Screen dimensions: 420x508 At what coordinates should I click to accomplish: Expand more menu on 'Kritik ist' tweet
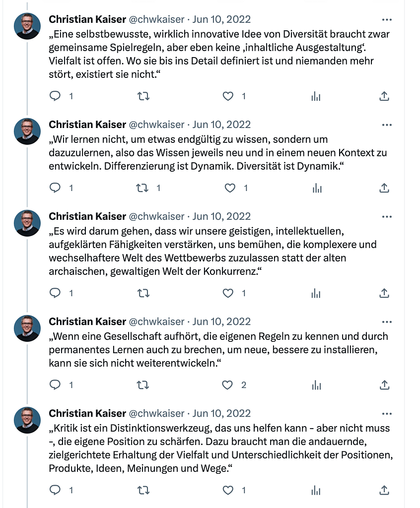[387, 414]
